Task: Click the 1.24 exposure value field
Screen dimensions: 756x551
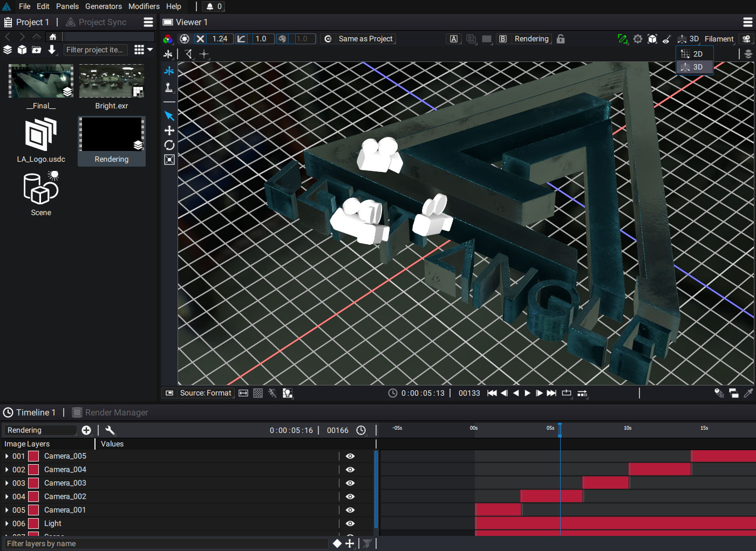Action: point(220,39)
